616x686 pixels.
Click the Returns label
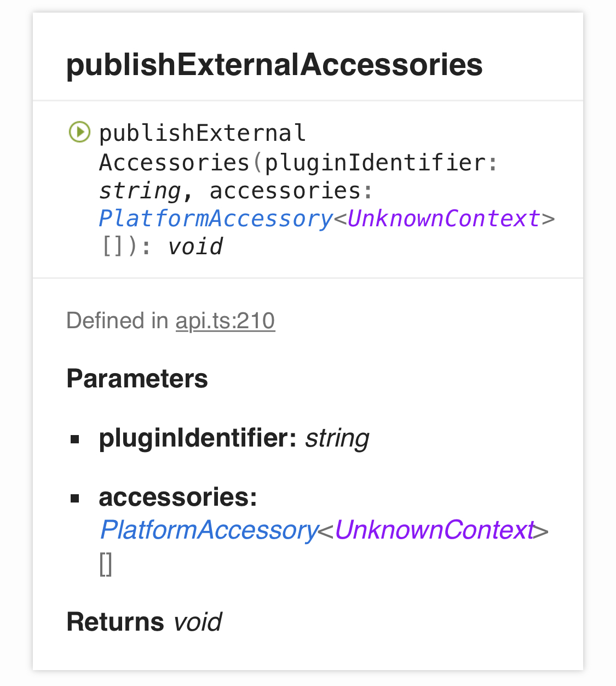[x=115, y=622]
